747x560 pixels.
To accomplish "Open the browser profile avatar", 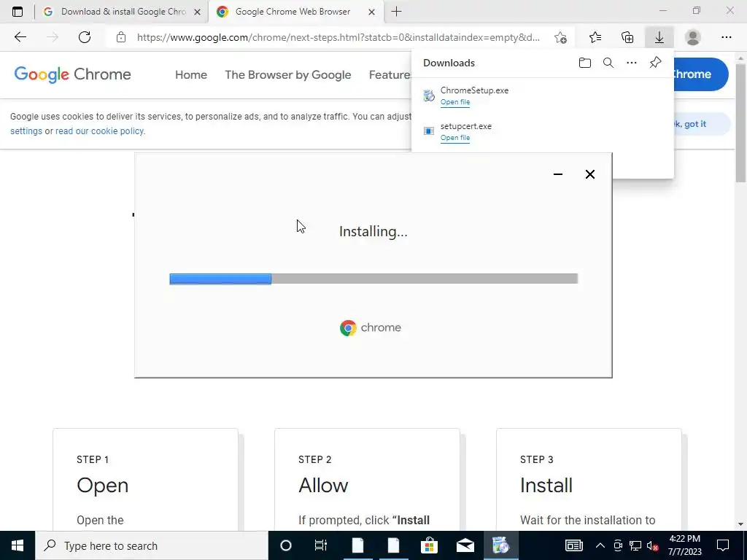I will (x=693, y=37).
